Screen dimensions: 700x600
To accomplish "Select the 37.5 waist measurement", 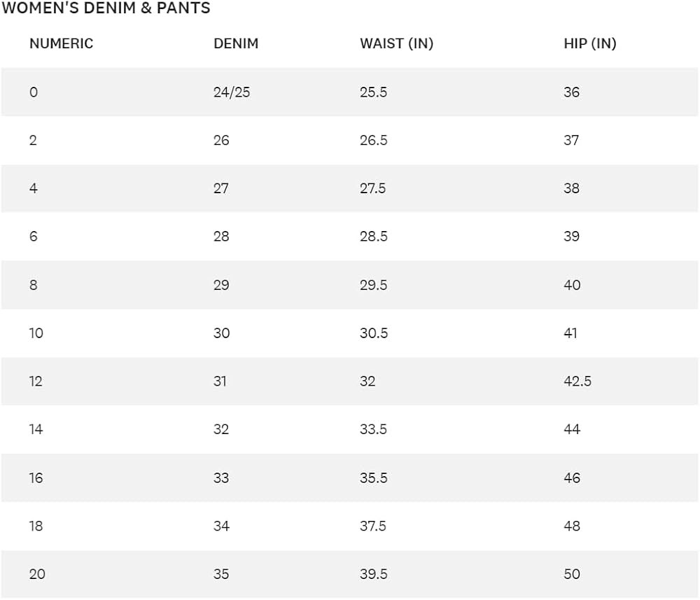I will (373, 526).
